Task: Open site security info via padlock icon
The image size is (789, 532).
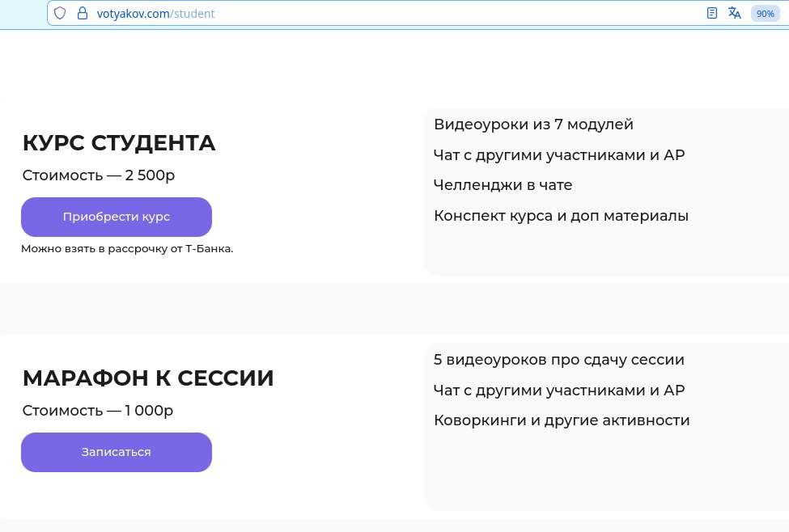Action: point(82,13)
